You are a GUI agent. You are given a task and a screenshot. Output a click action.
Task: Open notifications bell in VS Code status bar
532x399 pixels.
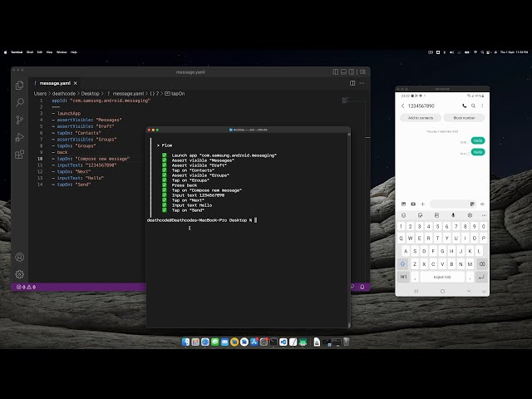tap(362, 287)
